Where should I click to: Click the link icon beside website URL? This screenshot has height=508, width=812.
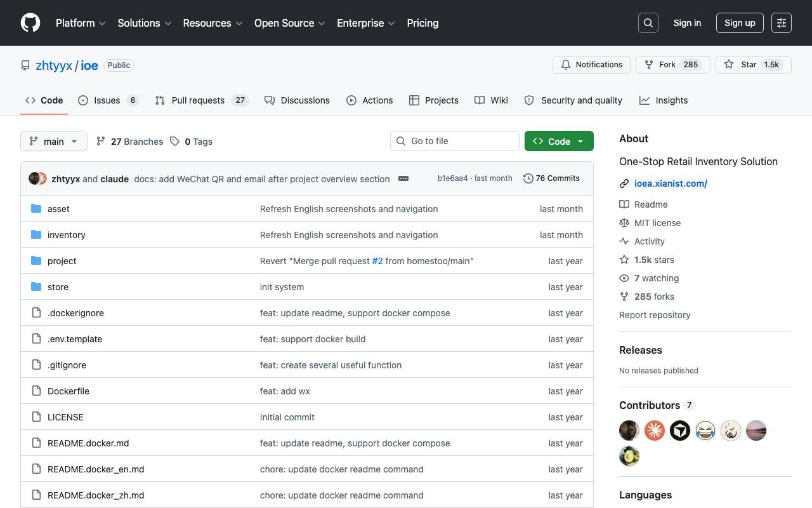[624, 184]
